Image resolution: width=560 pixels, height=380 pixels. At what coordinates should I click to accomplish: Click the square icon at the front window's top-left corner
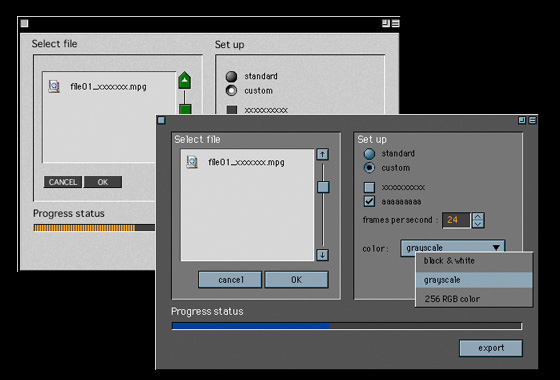(x=161, y=120)
